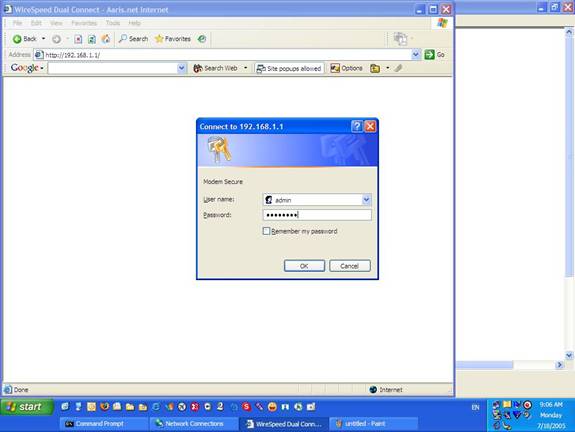Click the Refresh page icon
The image size is (575, 432).
click(92, 39)
